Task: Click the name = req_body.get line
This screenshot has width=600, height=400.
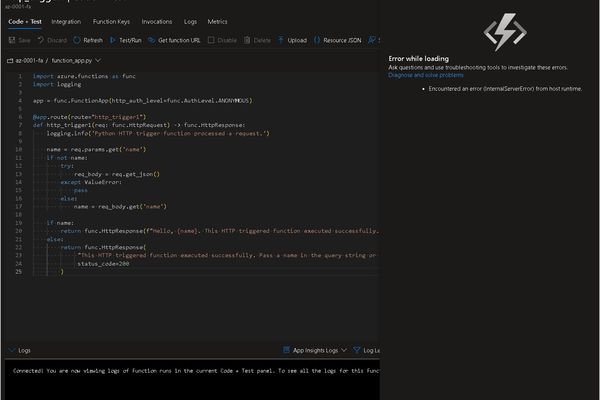Action: (120, 207)
